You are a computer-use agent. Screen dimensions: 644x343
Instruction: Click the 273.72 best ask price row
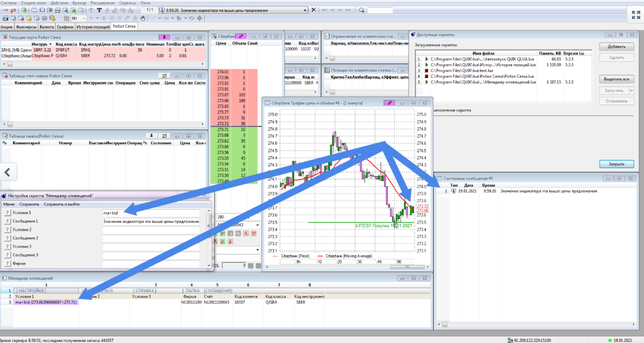(235, 124)
